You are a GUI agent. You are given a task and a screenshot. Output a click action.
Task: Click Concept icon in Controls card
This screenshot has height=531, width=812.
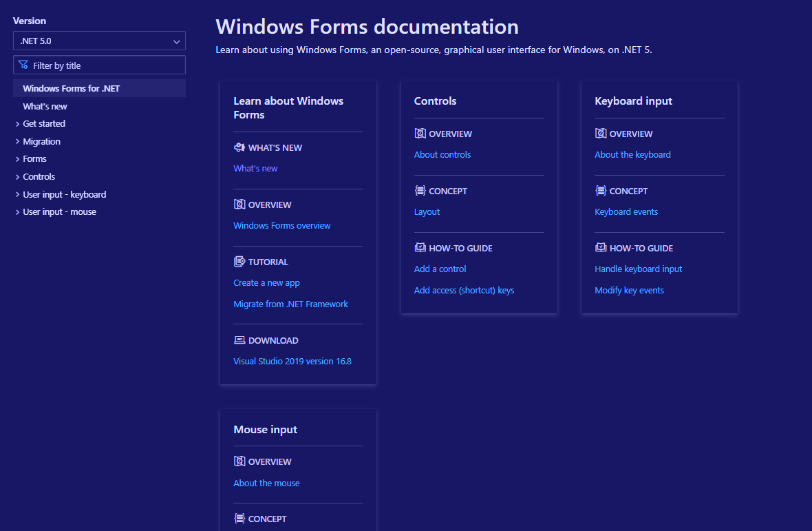[420, 191]
